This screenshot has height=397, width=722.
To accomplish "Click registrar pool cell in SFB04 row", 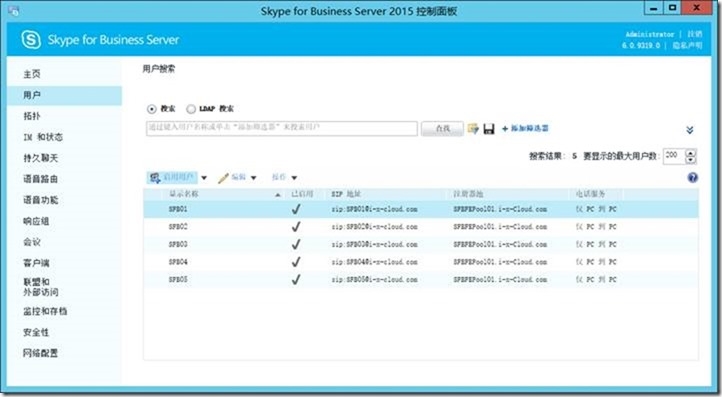I will (x=500, y=262).
